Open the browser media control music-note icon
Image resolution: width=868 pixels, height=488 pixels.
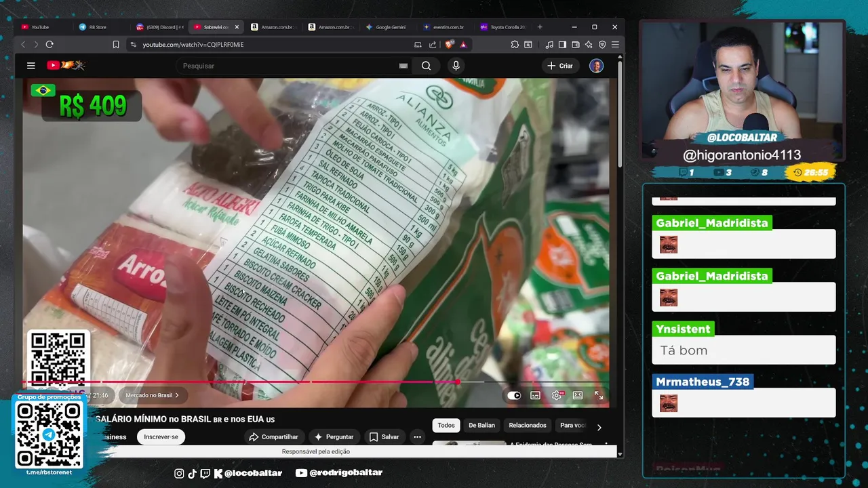coord(549,45)
